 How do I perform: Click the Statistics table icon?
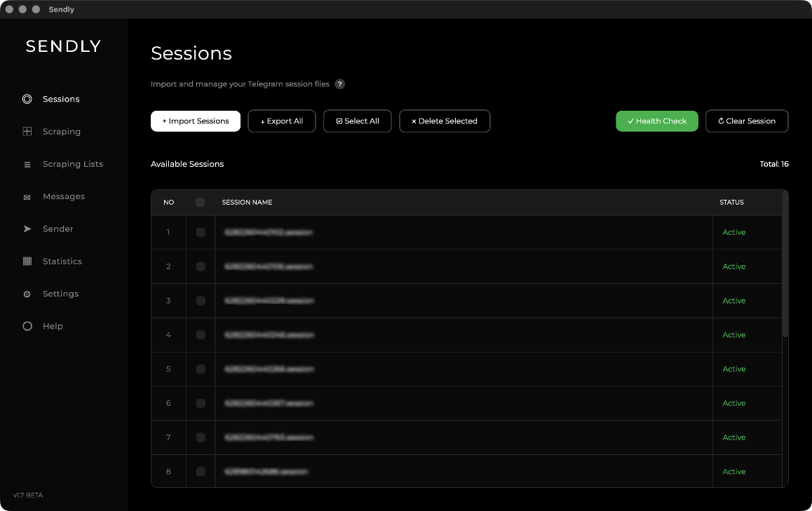[x=27, y=261]
